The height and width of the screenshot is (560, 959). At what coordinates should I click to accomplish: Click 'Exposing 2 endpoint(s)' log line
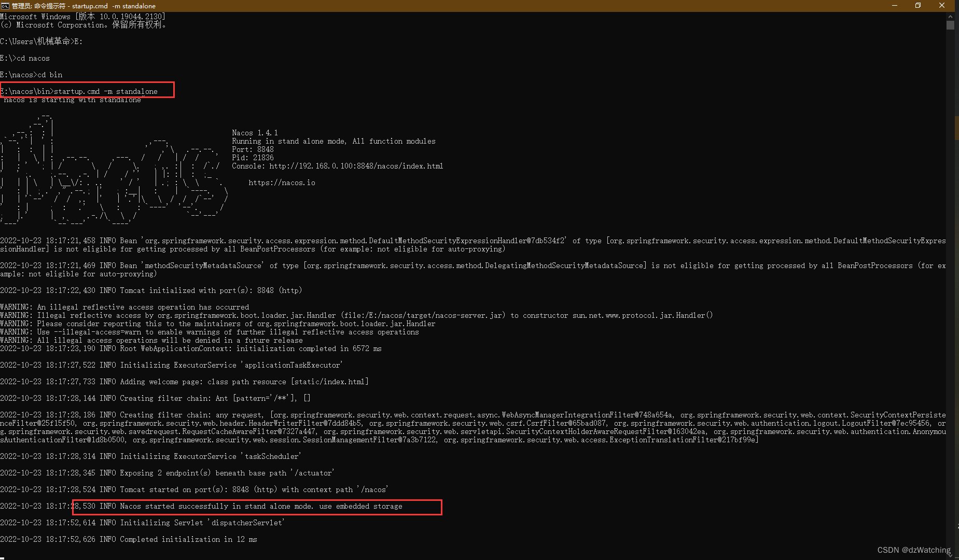click(x=168, y=473)
